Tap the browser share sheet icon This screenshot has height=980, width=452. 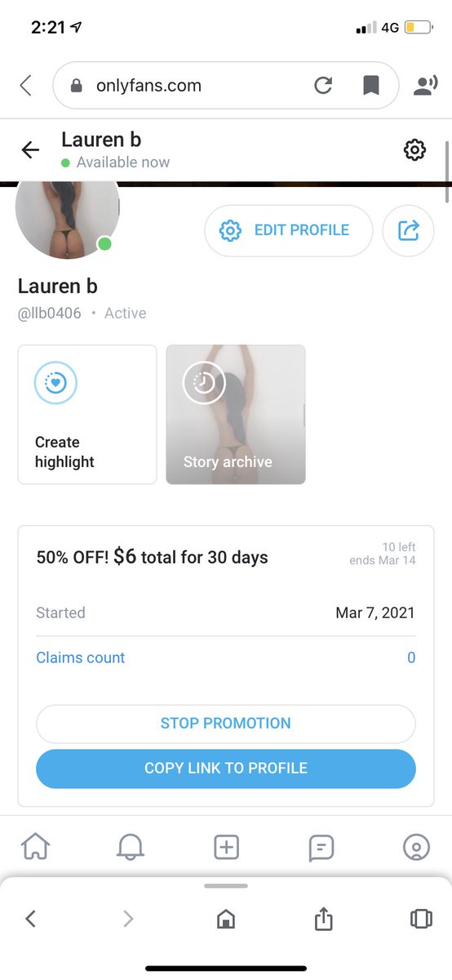coord(323,919)
